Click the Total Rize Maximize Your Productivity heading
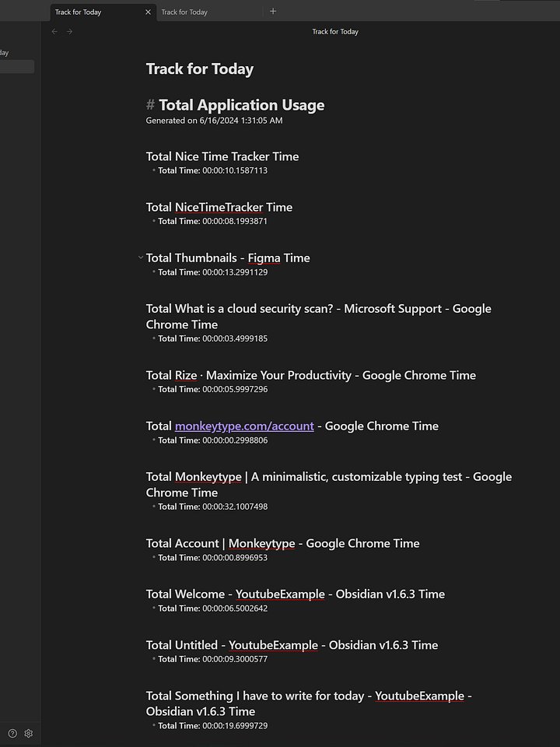The image size is (560, 747). coord(310,375)
